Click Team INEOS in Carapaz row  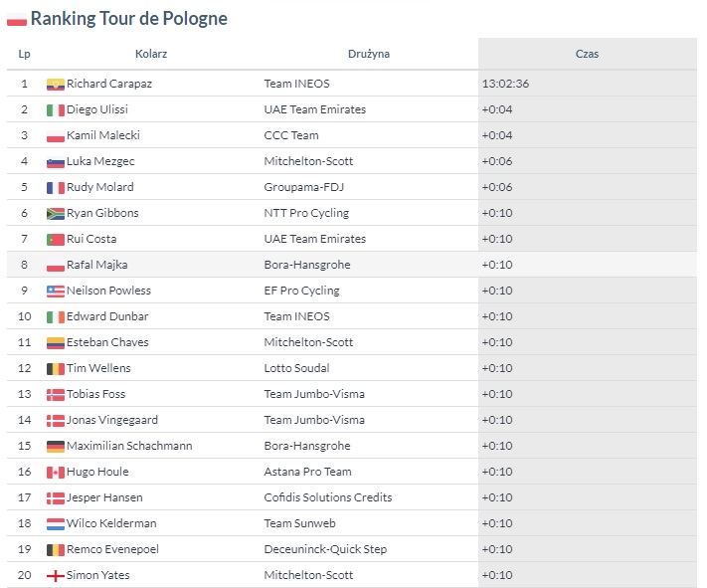pos(296,84)
